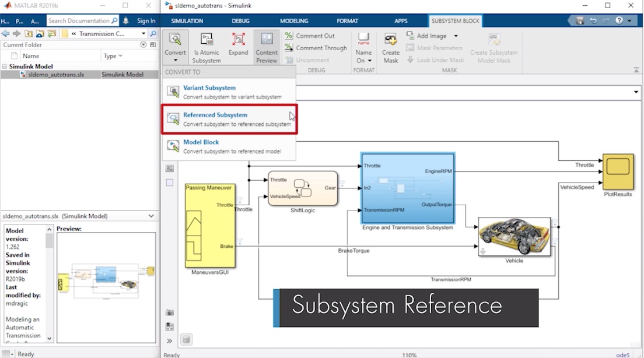Select the PlotResults scope block
The width and height of the screenshot is (644, 358).
[x=618, y=171]
